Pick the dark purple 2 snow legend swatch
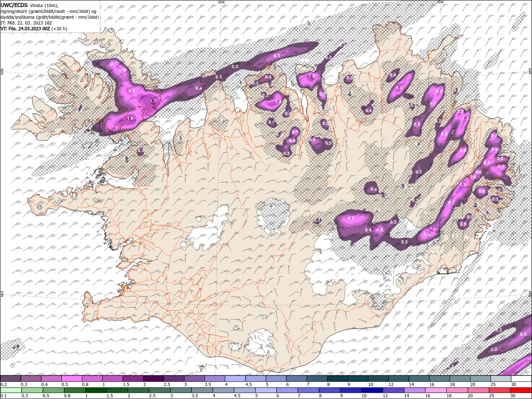 coord(153,379)
